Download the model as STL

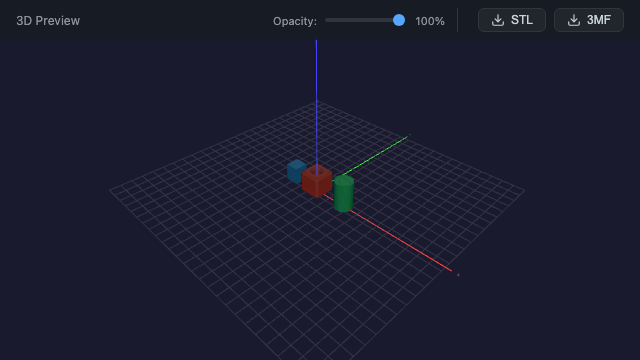(512, 20)
